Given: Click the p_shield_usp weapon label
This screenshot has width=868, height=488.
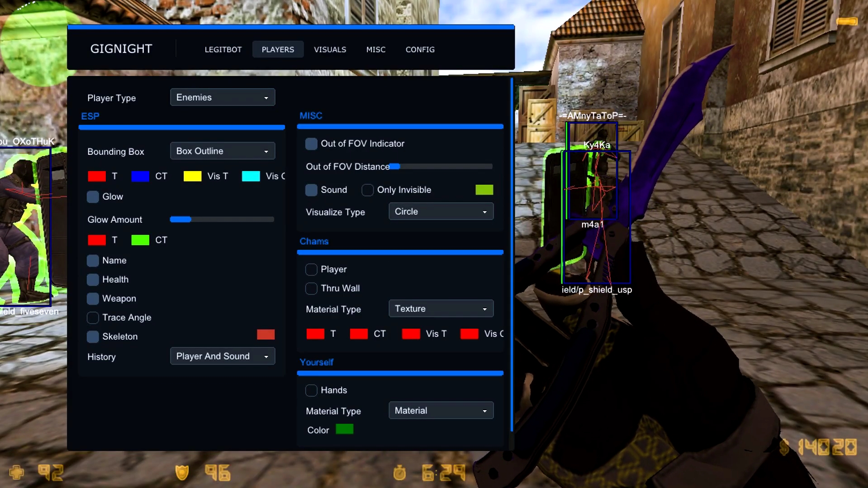Looking at the screenshot, I should click(x=597, y=290).
